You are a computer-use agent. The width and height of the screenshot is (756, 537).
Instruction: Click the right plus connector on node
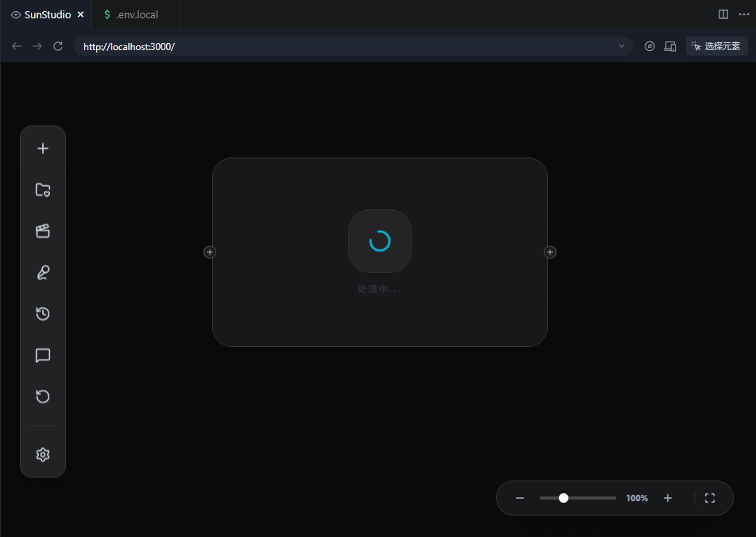[x=550, y=252]
